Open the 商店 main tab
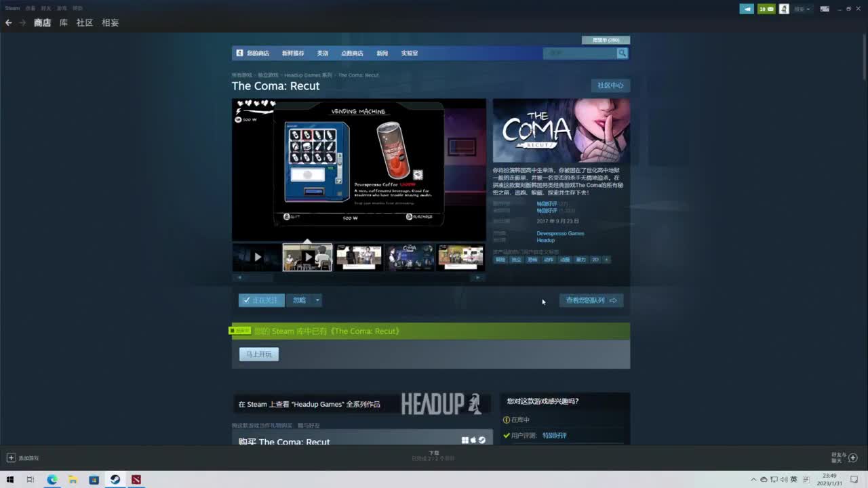The width and height of the screenshot is (868, 488). coord(42,22)
